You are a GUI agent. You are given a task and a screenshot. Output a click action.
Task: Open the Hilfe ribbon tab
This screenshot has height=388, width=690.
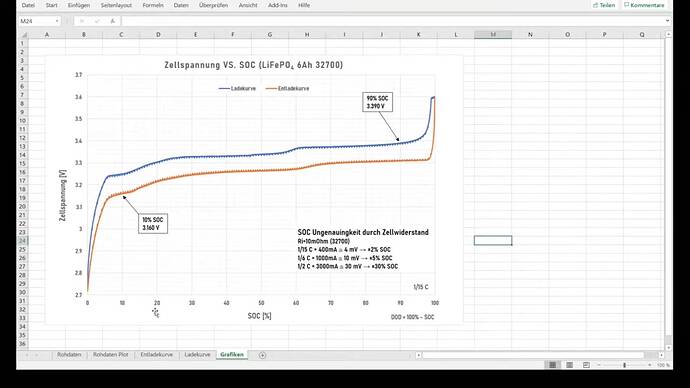click(304, 5)
